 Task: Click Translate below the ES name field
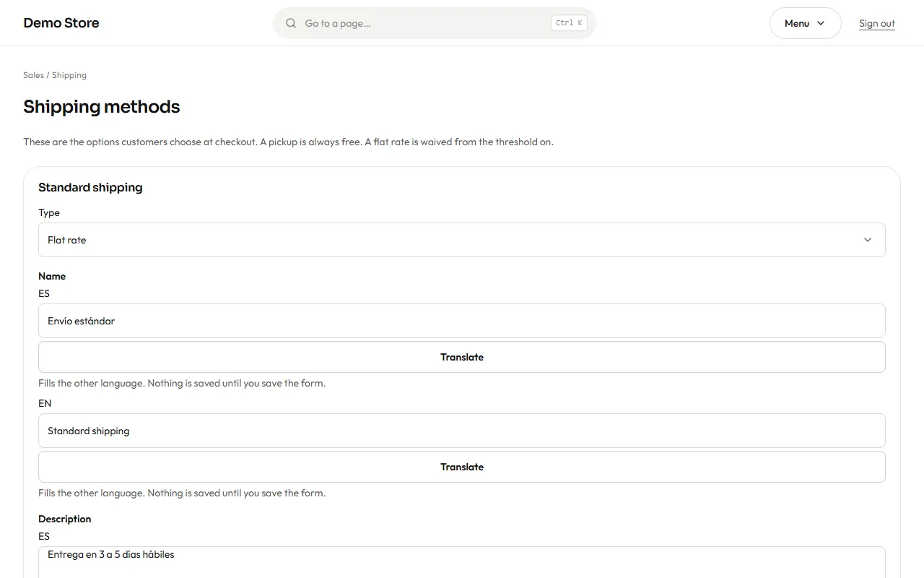[462, 357]
